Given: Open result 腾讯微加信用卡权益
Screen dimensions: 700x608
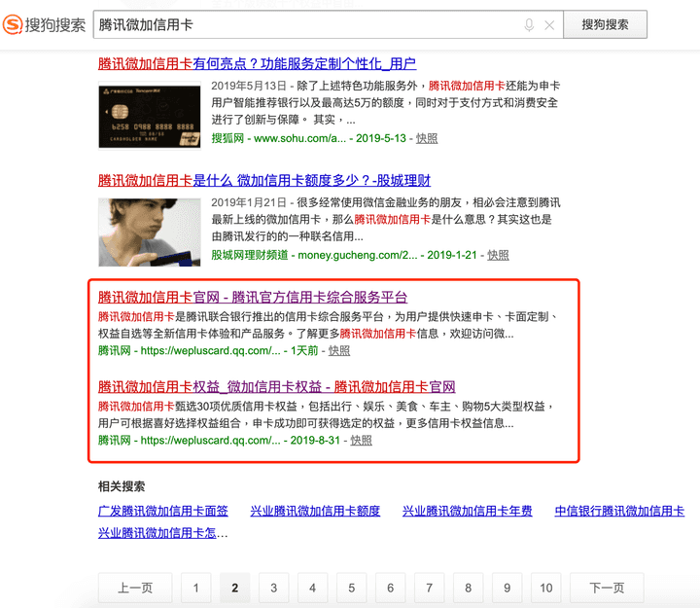Looking at the screenshot, I should click(x=277, y=386).
